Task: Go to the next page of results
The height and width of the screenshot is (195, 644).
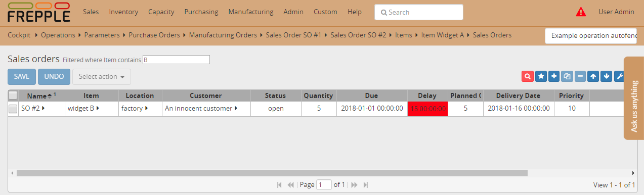Action: (x=354, y=185)
